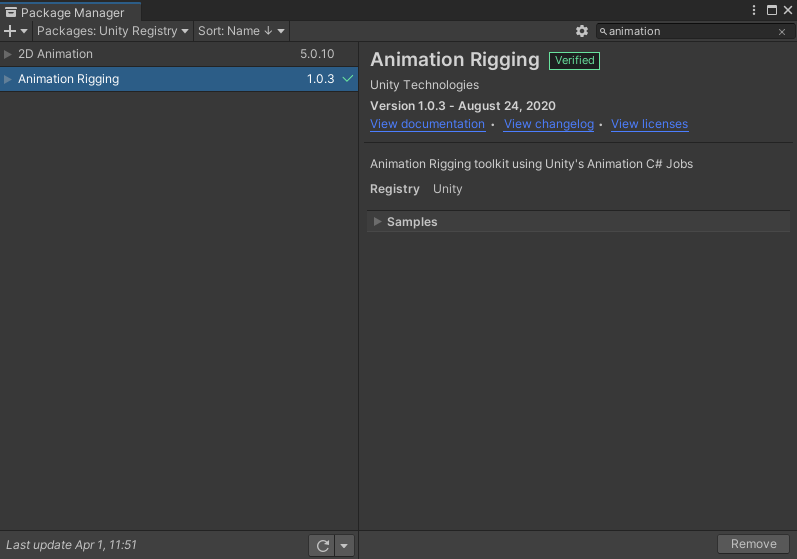Viewport: 797px width, 559px height.
Task: Select the 2D Animation package row
Action: (179, 54)
